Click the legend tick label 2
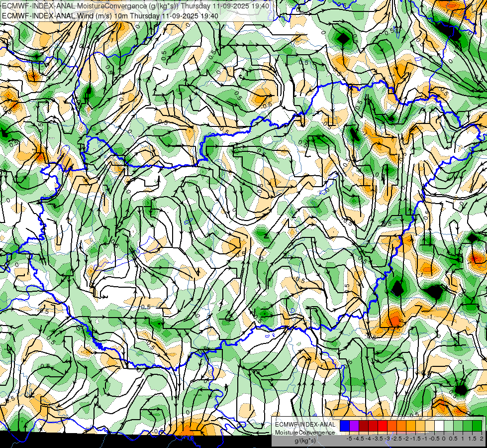Viewport: 487px width, 448px height. click(x=482, y=439)
